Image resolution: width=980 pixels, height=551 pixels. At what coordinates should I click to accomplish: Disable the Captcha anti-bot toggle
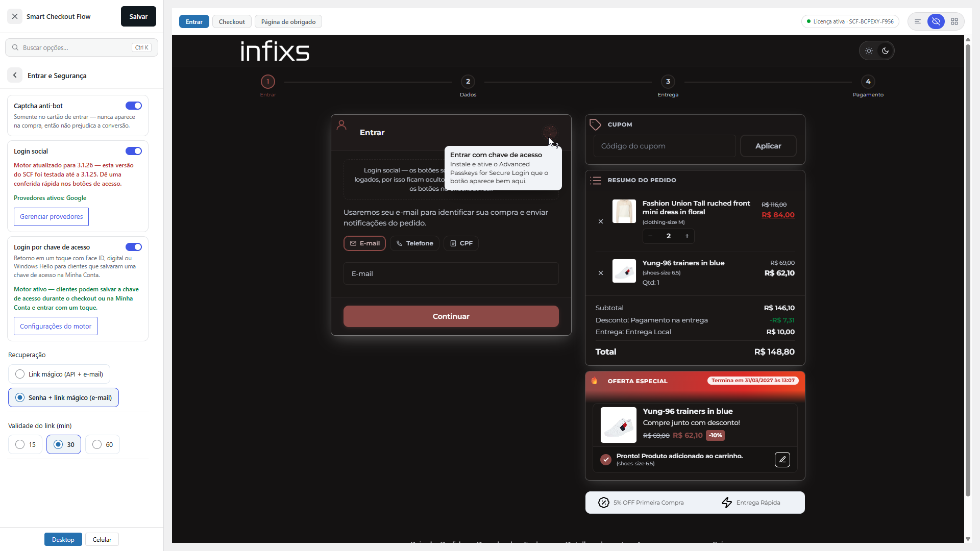coord(134,106)
